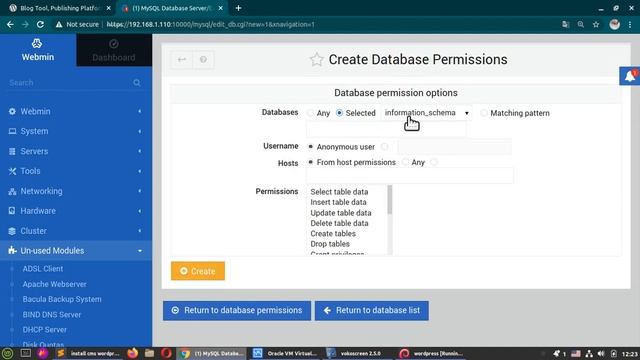The width and height of the screenshot is (640, 360).
Task: Open the browser profile avatar
Action: pyautogui.click(x=614, y=24)
